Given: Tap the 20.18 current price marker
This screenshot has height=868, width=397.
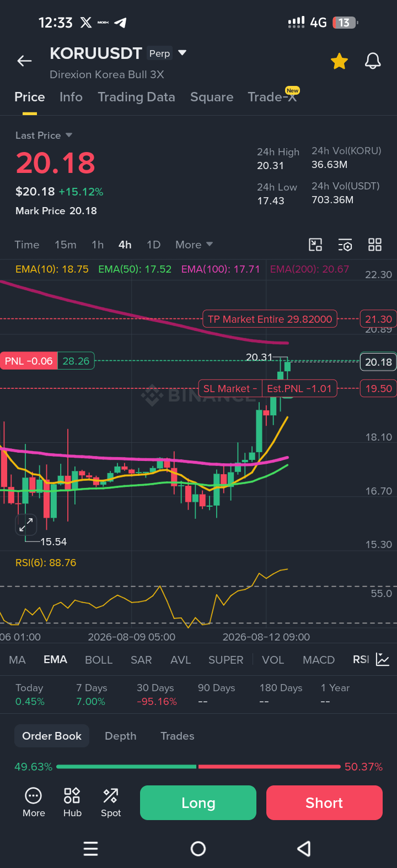Looking at the screenshot, I should [x=378, y=362].
